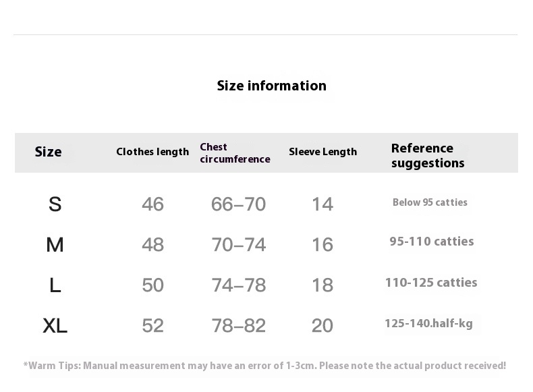Screen dimensions: 533x392
Task: Select the "Reference suggestions" column header
Action: click(428, 156)
